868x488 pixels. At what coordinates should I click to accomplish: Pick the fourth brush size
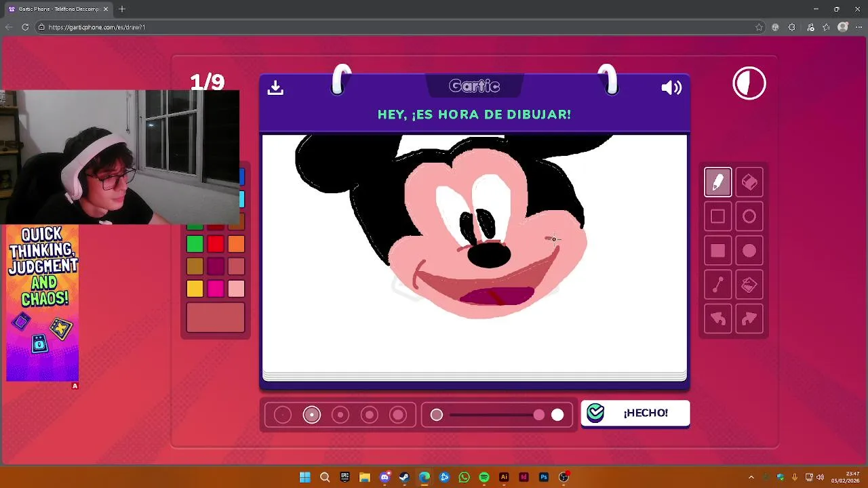click(x=370, y=415)
